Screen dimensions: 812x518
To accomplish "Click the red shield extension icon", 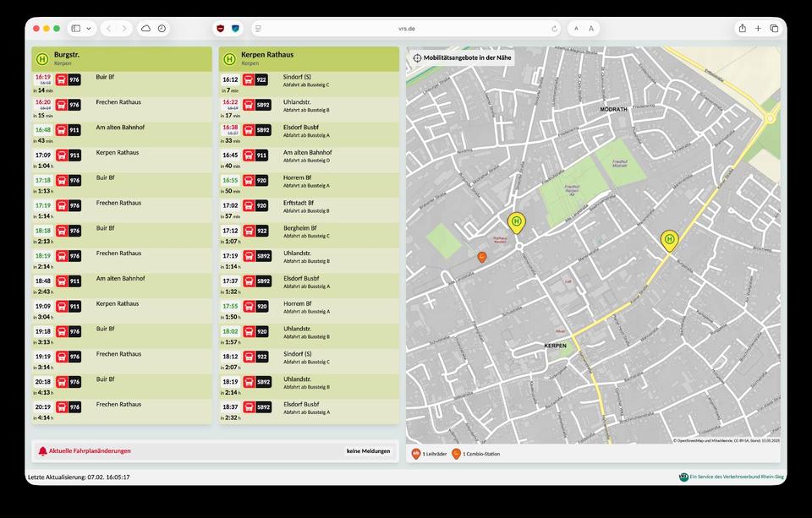I will (x=221, y=29).
